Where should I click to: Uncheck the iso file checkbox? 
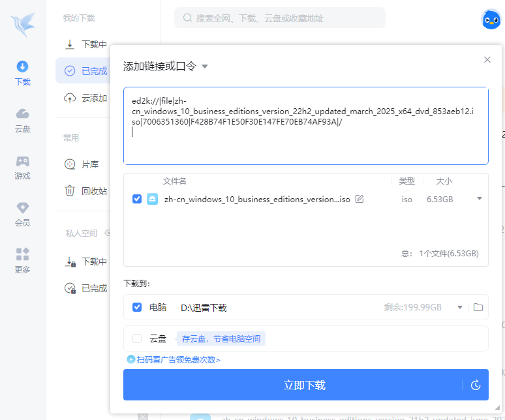click(137, 199)
